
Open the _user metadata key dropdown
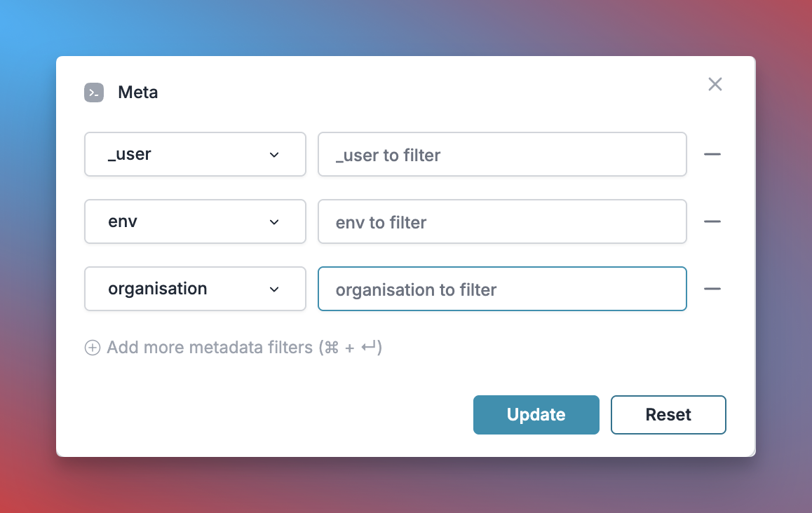[x=195, y=154]
